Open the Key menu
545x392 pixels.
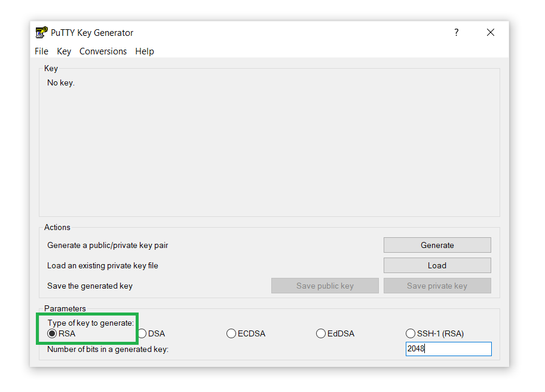pyautogui.click(x=64, y=51)
